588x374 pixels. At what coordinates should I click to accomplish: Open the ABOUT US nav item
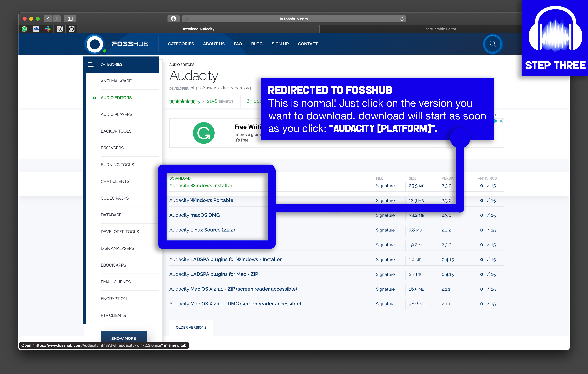pos(214,44)
